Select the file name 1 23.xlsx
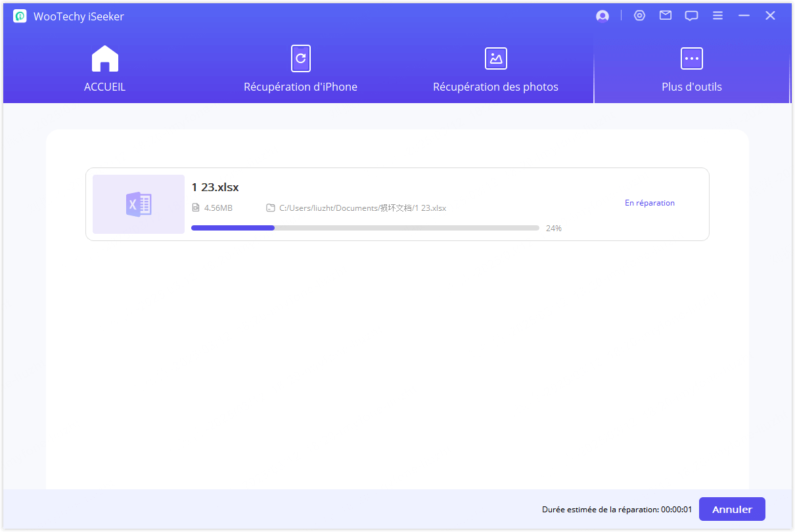 click(x=215, y=187)
